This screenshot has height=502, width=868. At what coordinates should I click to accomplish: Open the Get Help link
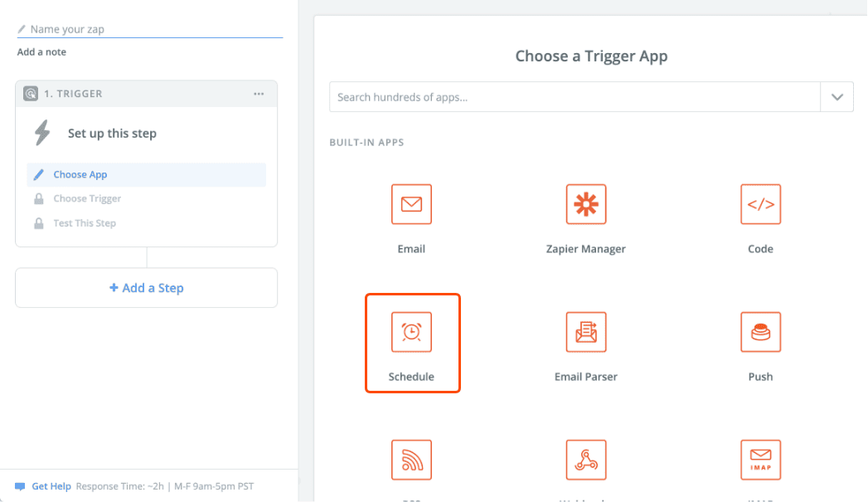pyautogui.click(x=51, y=486)
